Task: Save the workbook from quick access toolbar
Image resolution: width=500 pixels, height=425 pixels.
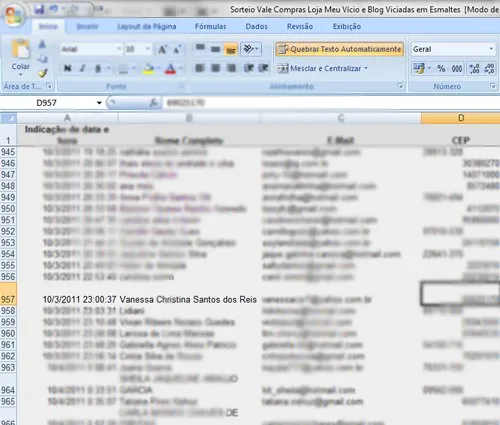Action: 39,9
